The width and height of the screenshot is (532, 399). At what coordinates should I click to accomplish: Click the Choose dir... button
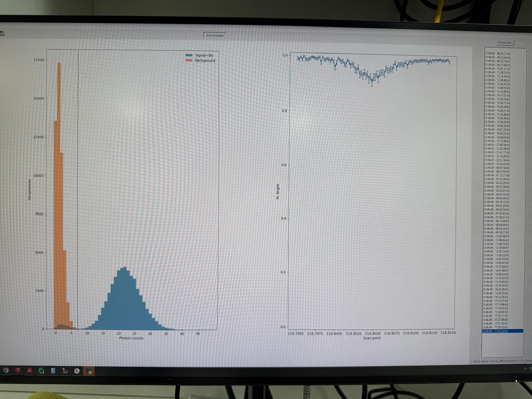[505, 43]
